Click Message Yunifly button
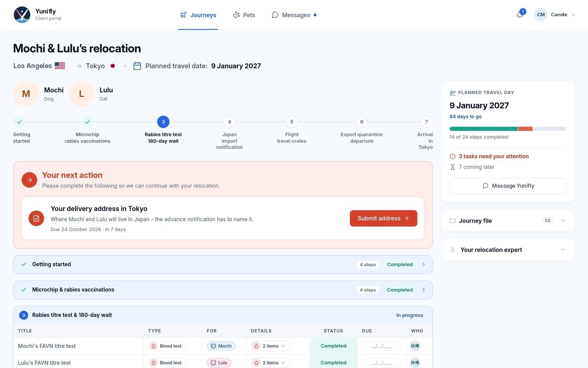Screen dimensions: 588x368 (x=508, y=186)
